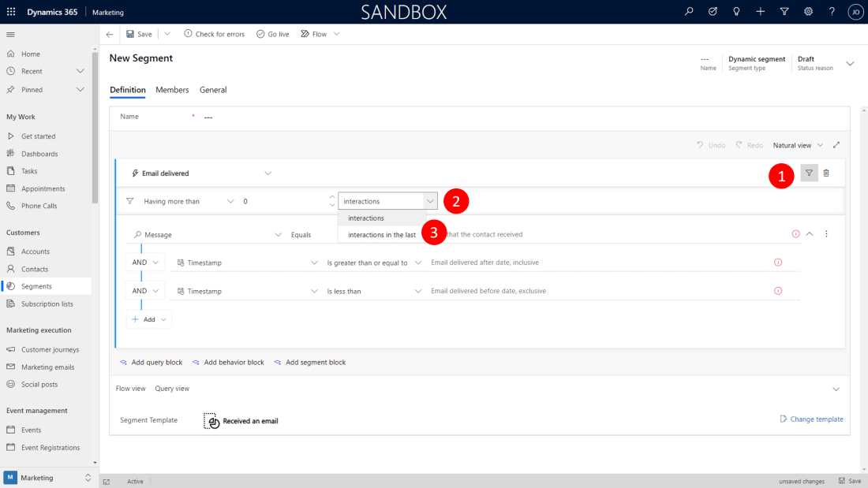Click the filter icon on the Email delivered block

click(809, 173)
